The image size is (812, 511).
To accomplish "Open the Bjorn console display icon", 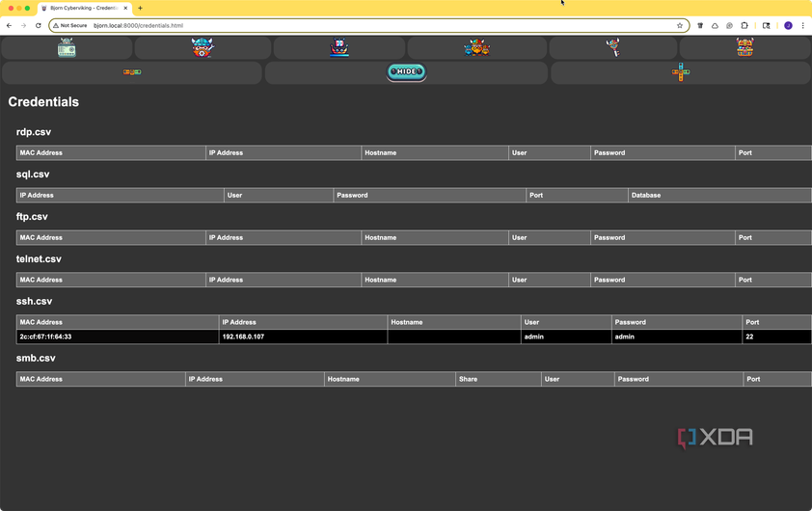I will tap(67, 47).
